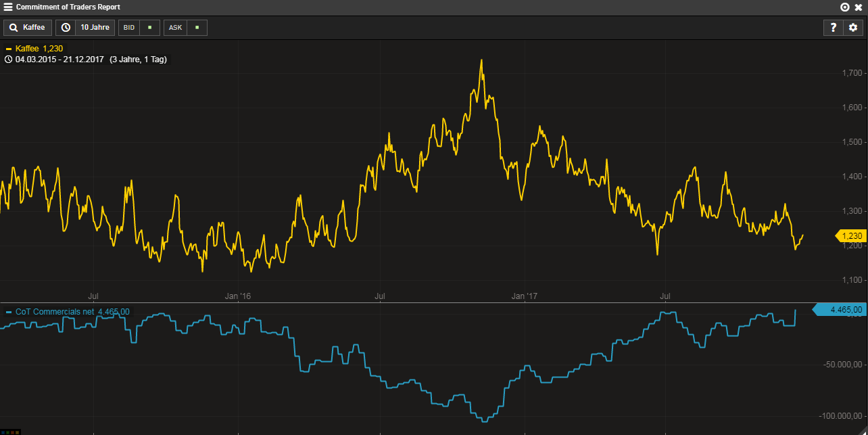868x435 pixels.
Task: Click the ASK label in the toolbar
Action: pos(175,28)
